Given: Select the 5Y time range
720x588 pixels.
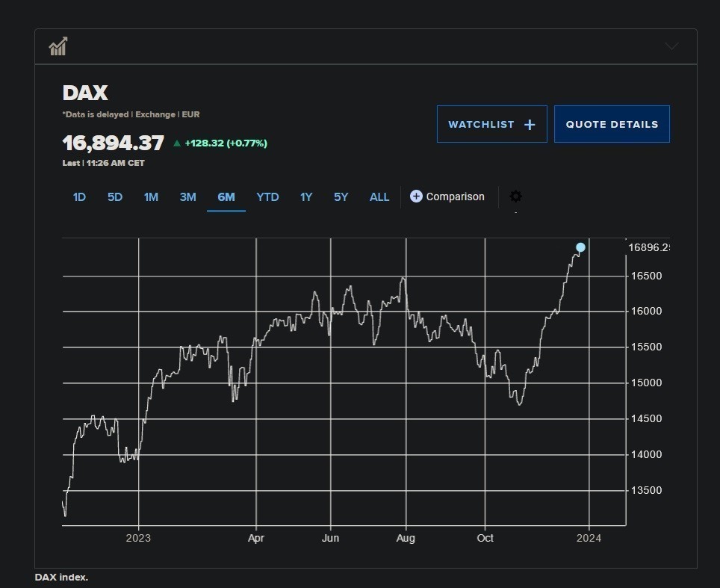Looking at the screenshot, I should [341, 197].
